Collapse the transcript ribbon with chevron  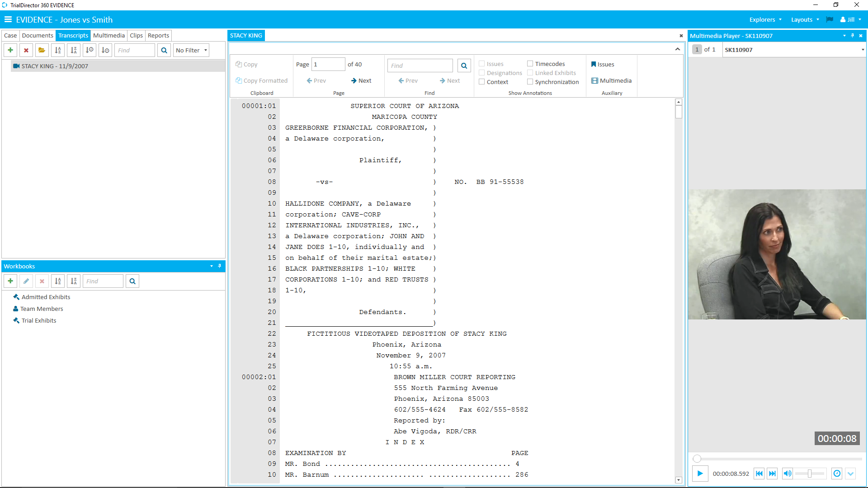pos(677,49)
